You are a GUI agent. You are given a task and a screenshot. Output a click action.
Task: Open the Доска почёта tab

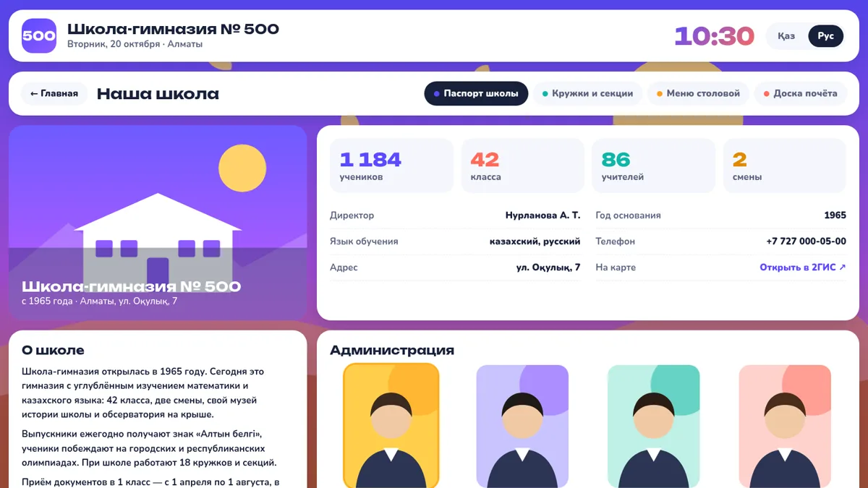point(801,93)
